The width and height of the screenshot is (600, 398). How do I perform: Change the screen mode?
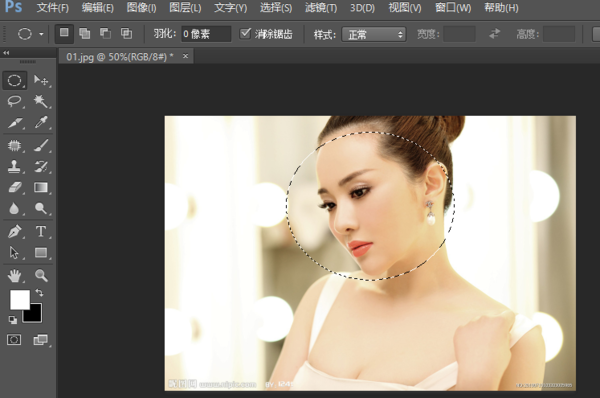40,339
